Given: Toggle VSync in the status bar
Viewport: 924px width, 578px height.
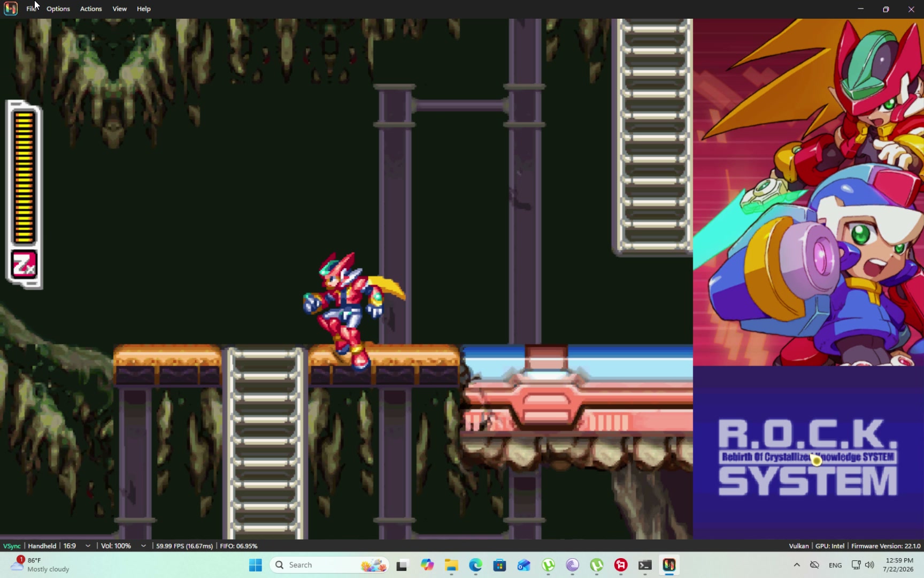Looking at the screenshot, I should coord(12,546).
